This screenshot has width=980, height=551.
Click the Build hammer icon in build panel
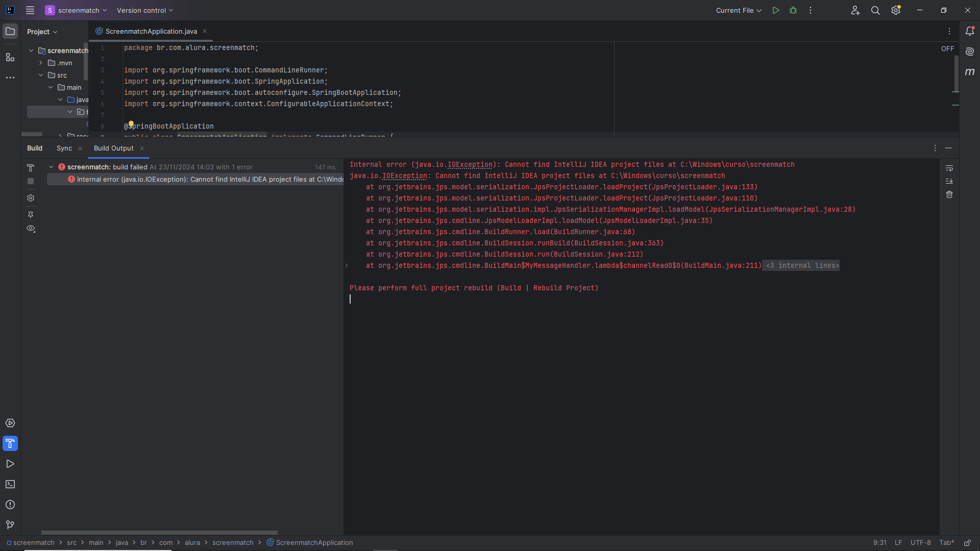coord(31,168)
